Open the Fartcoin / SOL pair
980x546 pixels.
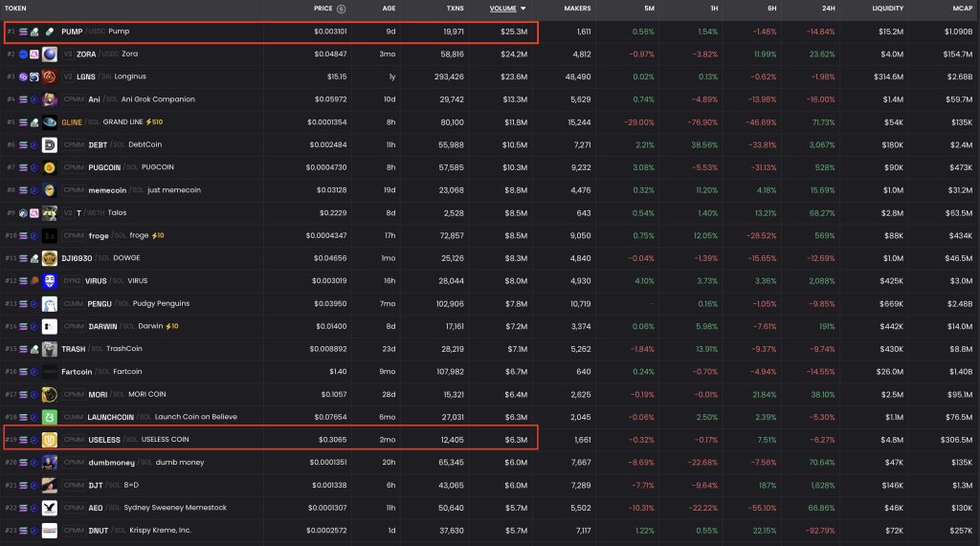101,372
